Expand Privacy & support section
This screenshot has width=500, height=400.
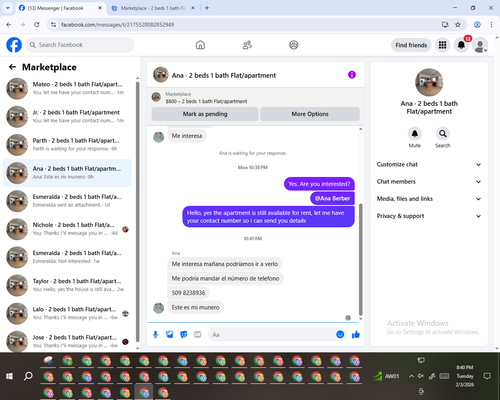pyautogui.click(x=429, y=216)
